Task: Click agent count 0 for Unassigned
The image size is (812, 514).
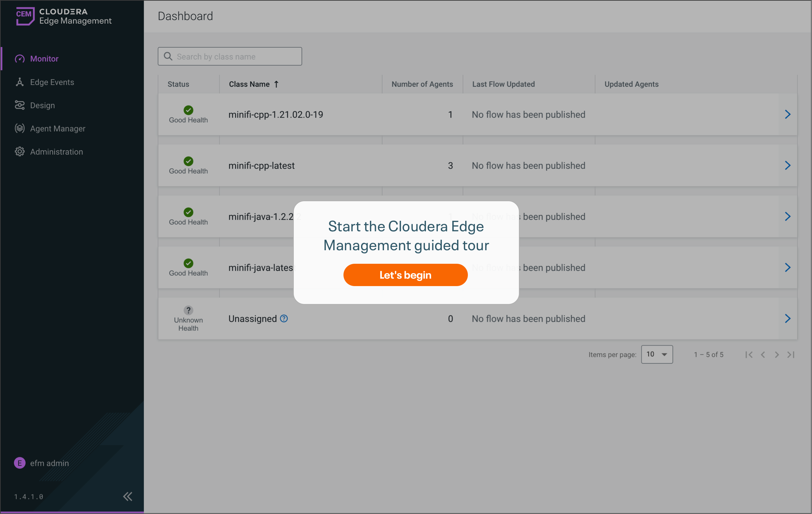Action: 450,319
